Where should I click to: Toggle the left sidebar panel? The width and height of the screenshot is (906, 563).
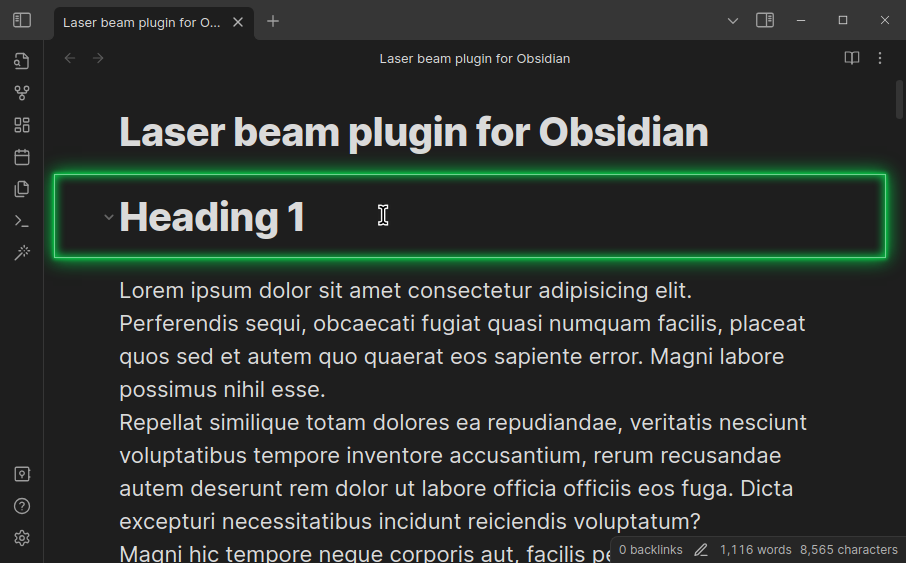coord(22,20)
